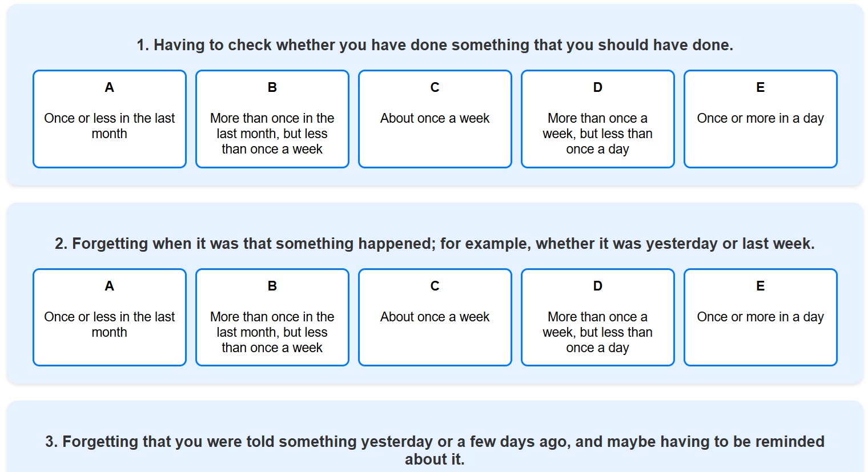Image resolution: width=868 pixels, height=472 pixels.
Task: Click the letter B label in question 2
Action: [x=272, y=286]
